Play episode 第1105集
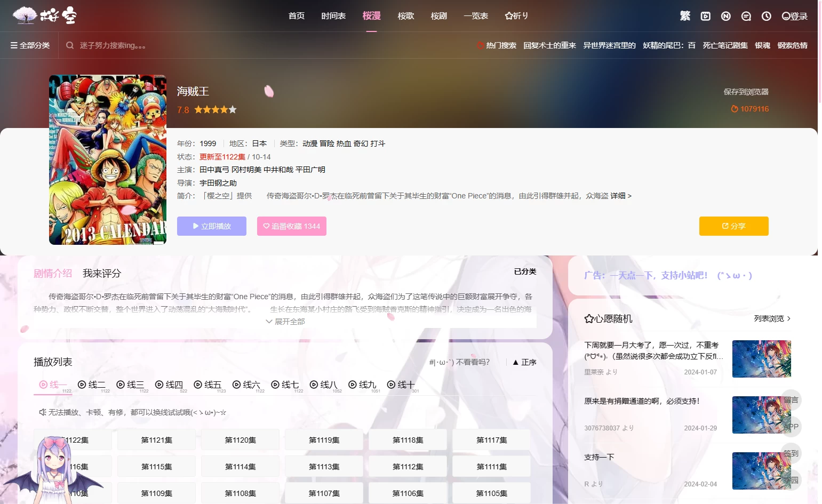The width and height of the screenshot is (822, 504). click(x=492, y=493)
